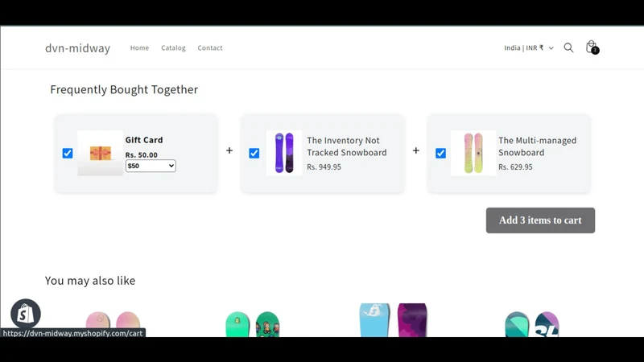This screenshot has height=362, width=644.
Task: Open the green cartoon snowboard recommended product
Action: 253,324
